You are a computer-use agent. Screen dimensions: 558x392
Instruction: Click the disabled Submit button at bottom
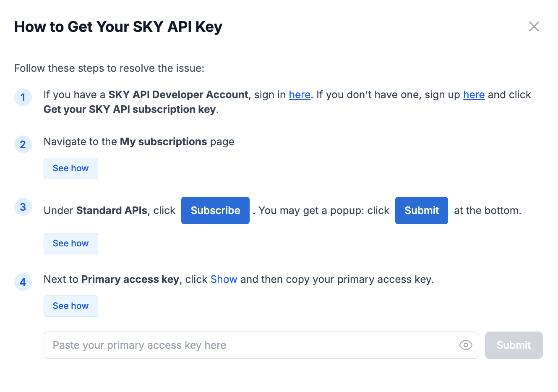(514, 345)
